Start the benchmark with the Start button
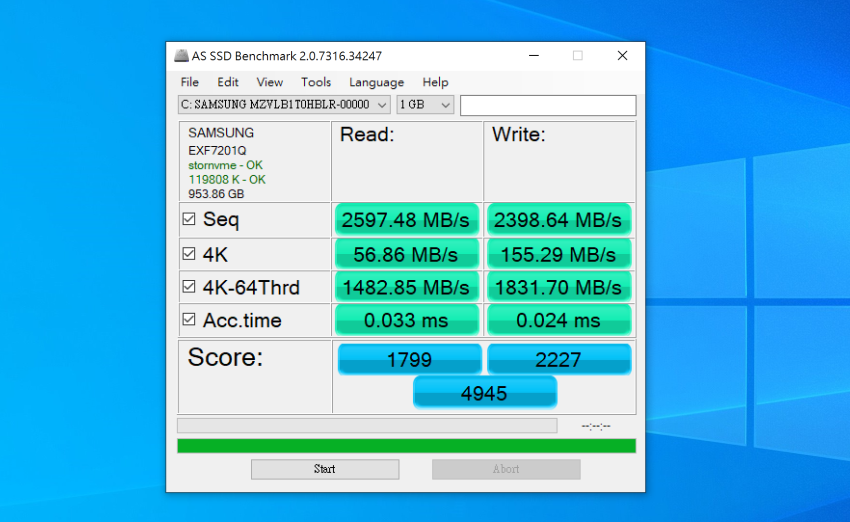Viewport: 850px width, 522px height. [325, 469]
